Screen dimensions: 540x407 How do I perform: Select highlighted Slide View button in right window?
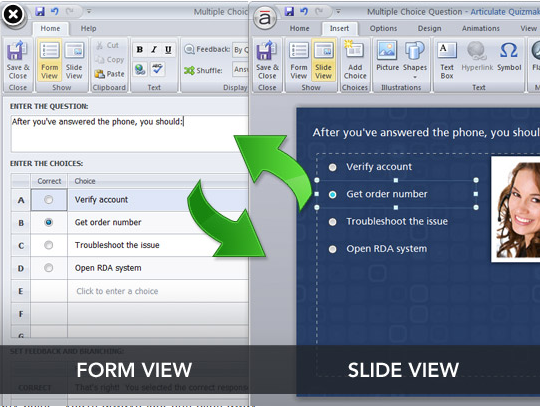[323, 61]
